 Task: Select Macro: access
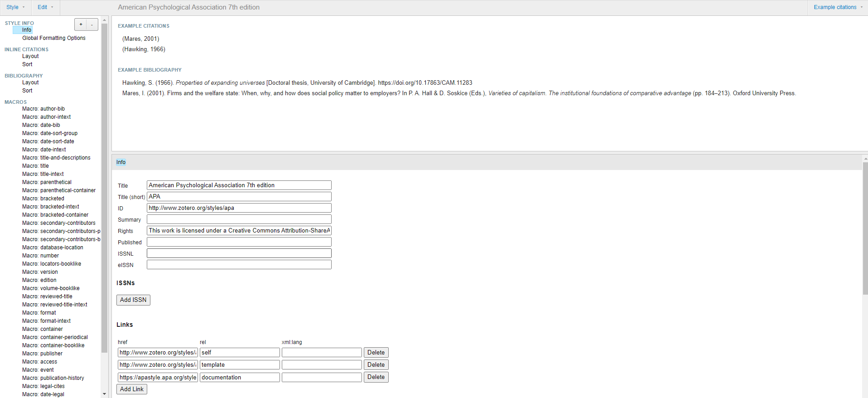pyautogui.click(x=40, y=362)
